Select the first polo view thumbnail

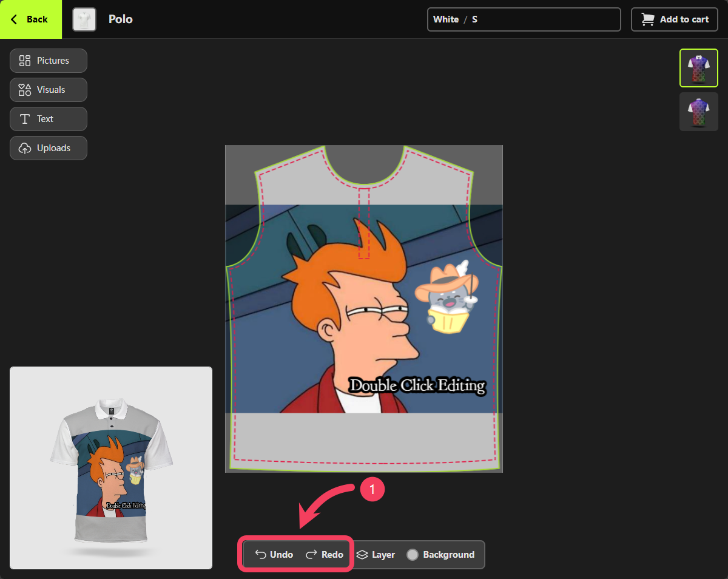coord(699,68)
